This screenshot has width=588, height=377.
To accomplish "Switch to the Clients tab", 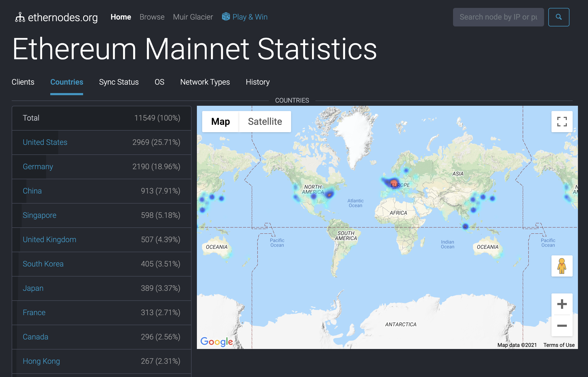I will [23, 82].
